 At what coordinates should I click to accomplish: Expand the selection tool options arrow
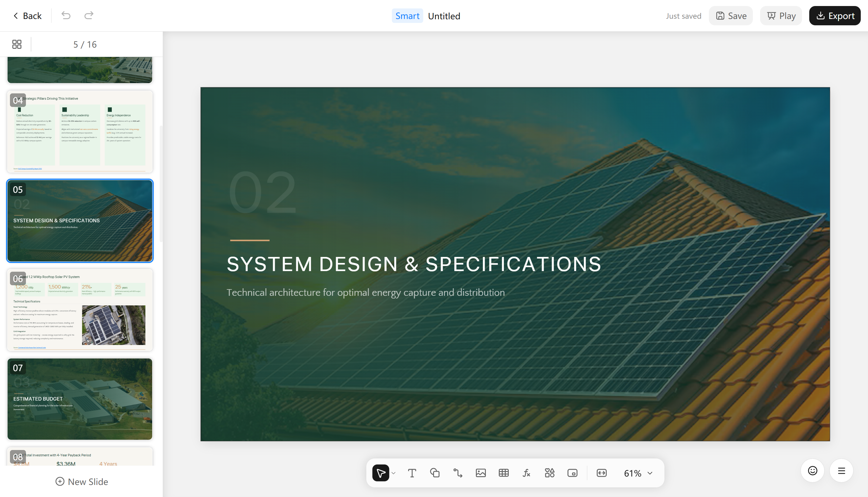(x=393, y=473)
